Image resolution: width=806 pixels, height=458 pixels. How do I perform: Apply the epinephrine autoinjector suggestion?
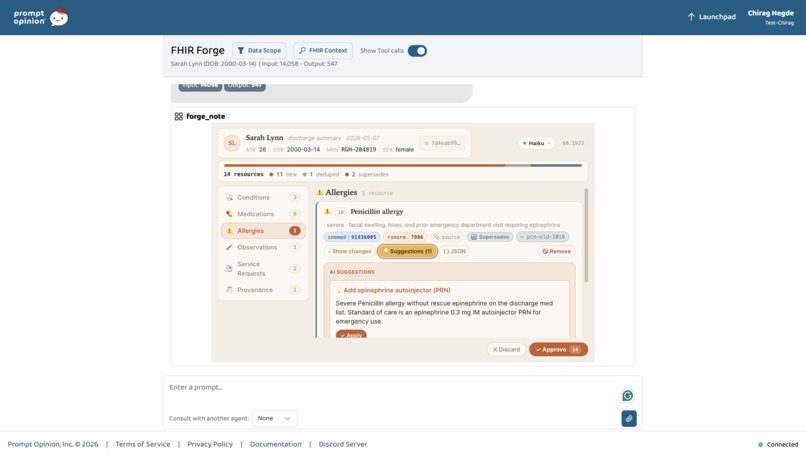point(351,335)
